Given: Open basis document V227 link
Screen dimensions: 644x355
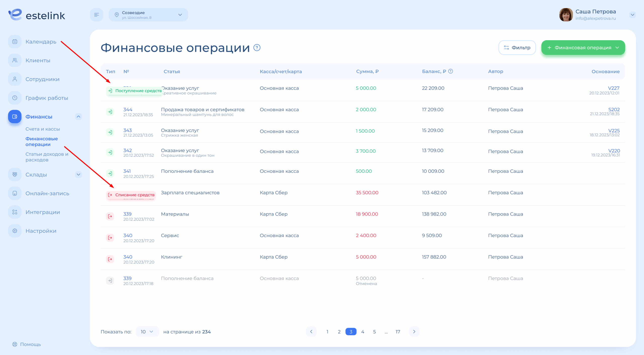Looking at the screenshot, I should (614, 88).
